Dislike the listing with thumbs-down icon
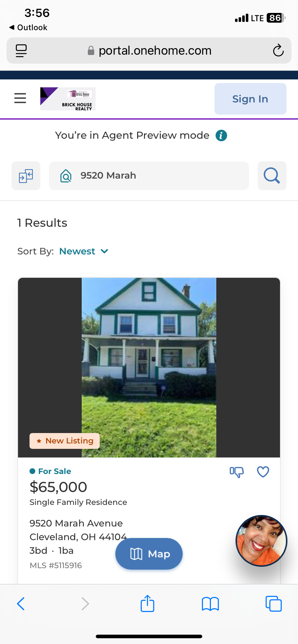298x644 pixels. 236,472
